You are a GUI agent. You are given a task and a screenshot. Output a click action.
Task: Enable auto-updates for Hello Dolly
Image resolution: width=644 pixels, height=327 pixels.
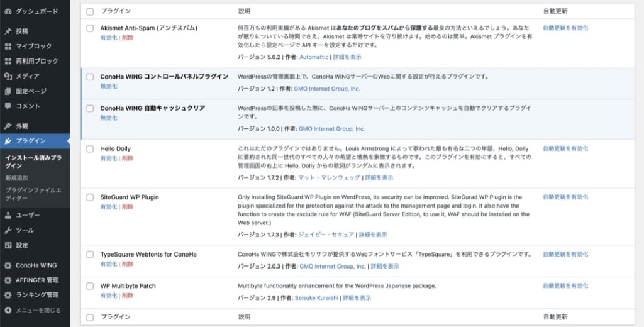(x=565, y=148)
